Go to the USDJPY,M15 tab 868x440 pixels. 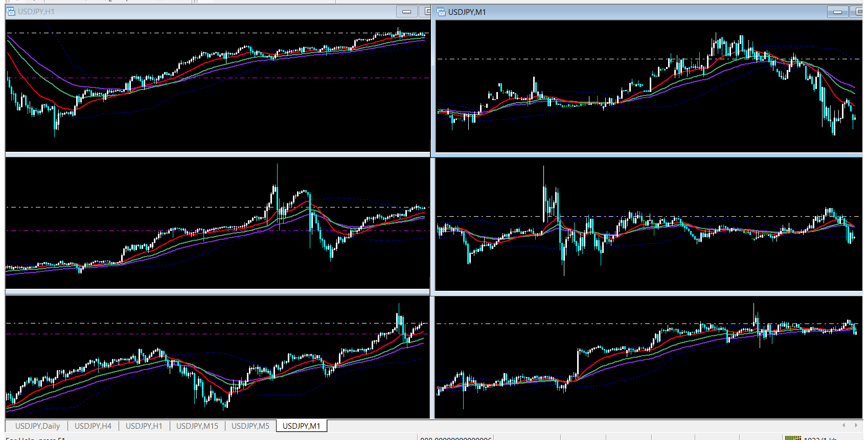pyautogui.click(x=197, y=426)
